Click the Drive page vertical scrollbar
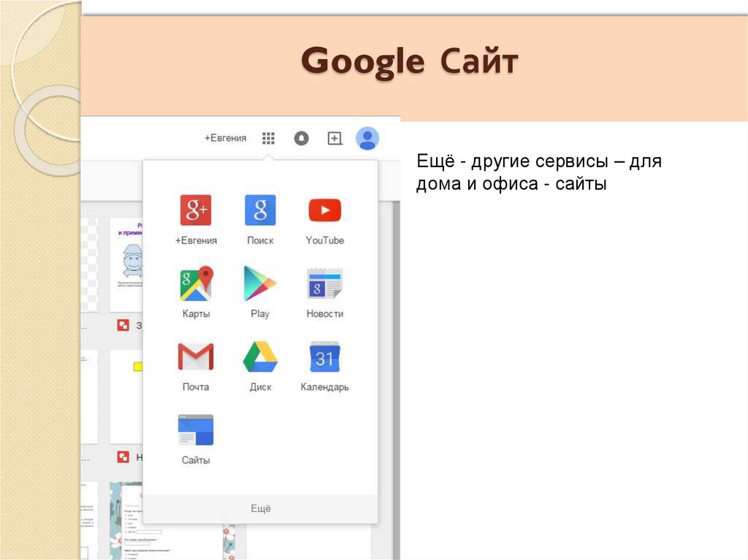 click(396, 380)
